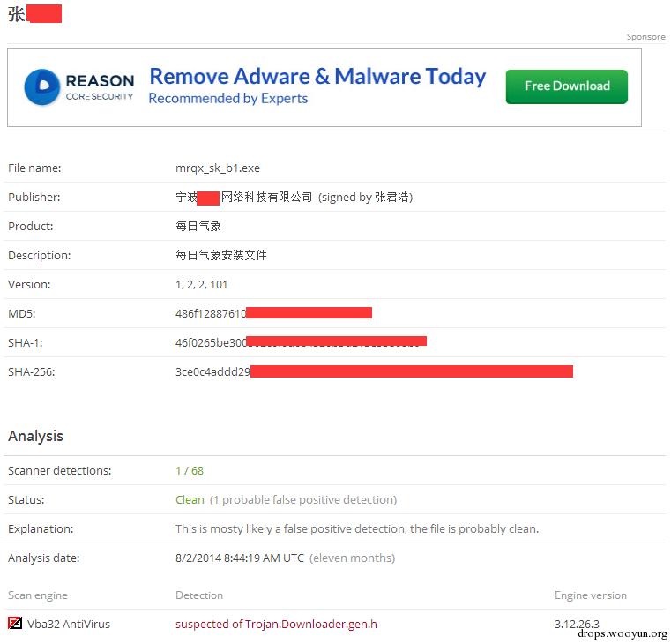
Task: Click the analysis date 8/2/2014 8:44:19 AM UTC
Action: [240, 558]
